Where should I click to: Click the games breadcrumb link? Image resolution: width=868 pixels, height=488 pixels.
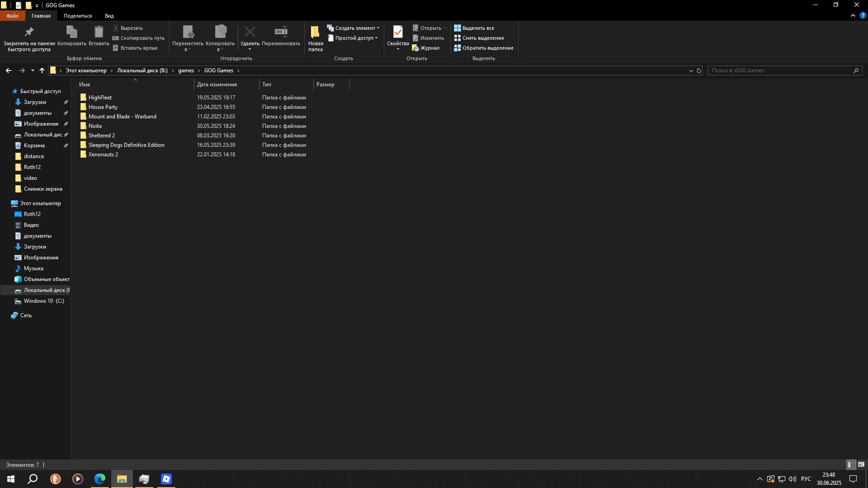point(186,70)
